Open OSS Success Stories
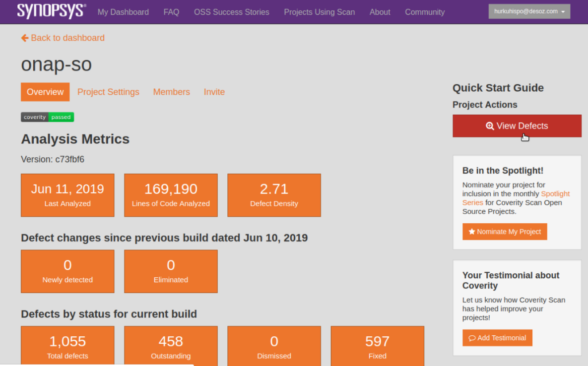 (231, 12)
